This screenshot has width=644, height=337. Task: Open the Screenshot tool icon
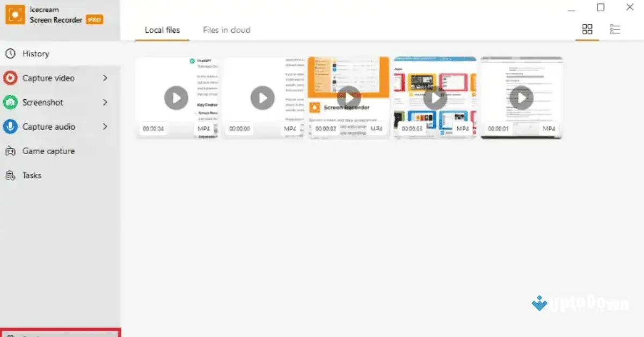pyautogui.click(x=10, y=102)
